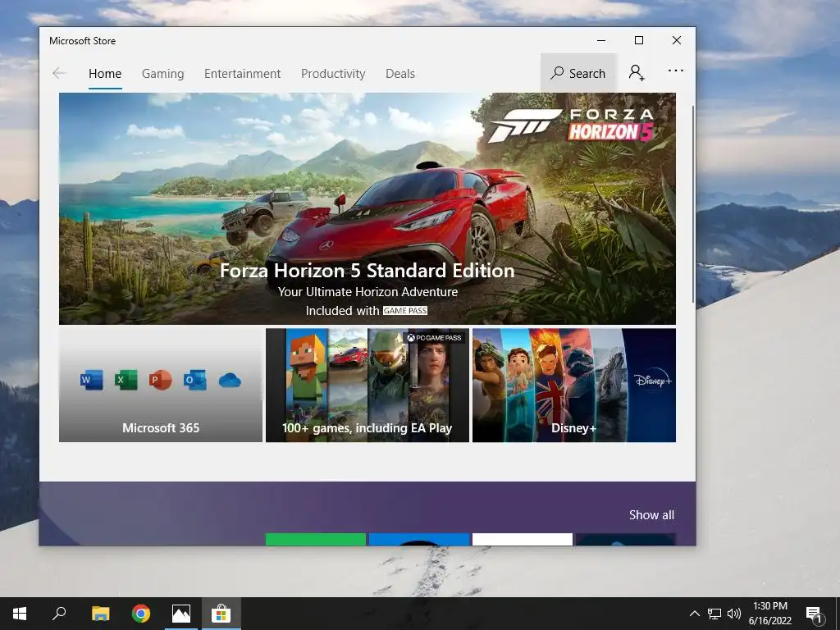Click the taskbar search magnifier
Viewport: 840px width, 630px height.
(x=59, y=614)
